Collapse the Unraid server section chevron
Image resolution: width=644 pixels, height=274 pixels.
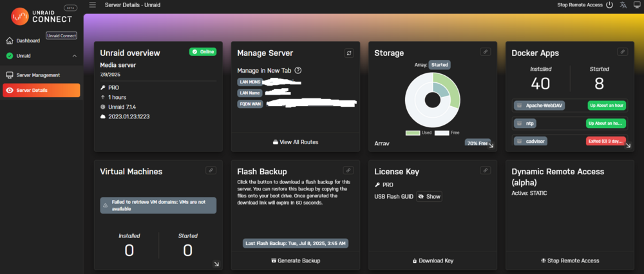pyautogui.click(x=75, y=56)
